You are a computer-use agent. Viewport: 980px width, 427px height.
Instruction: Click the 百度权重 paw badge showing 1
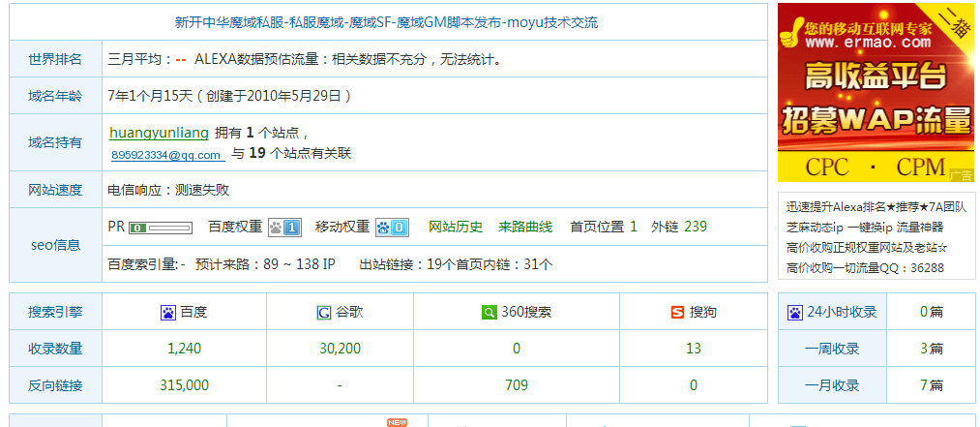click(284, 227)
